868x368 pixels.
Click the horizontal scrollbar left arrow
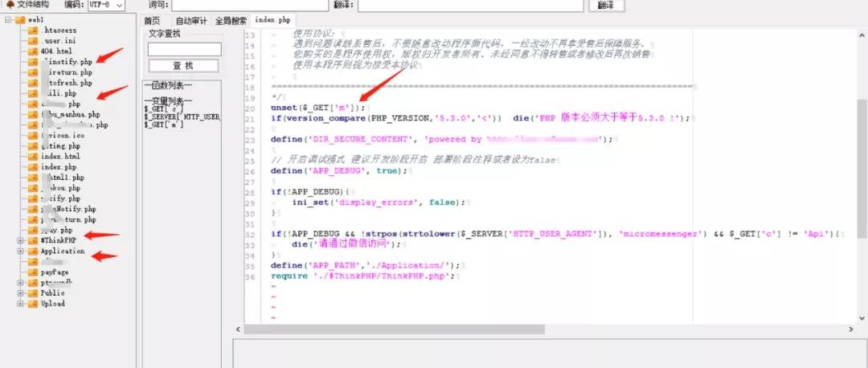[239, 329]
